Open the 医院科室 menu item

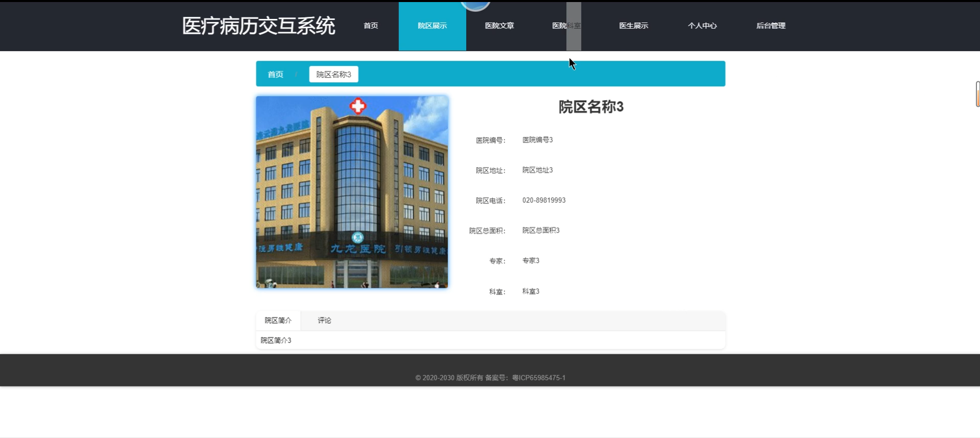566,26
